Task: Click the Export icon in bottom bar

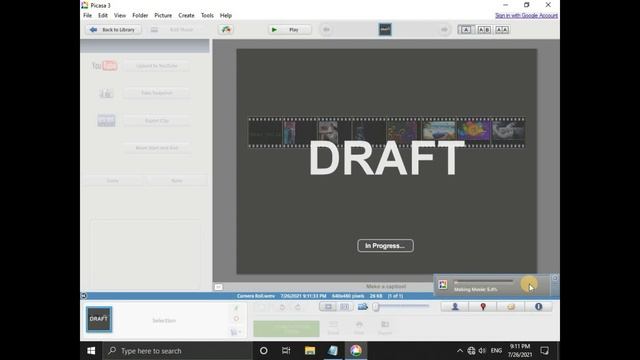Action: (x=385, y=328)
